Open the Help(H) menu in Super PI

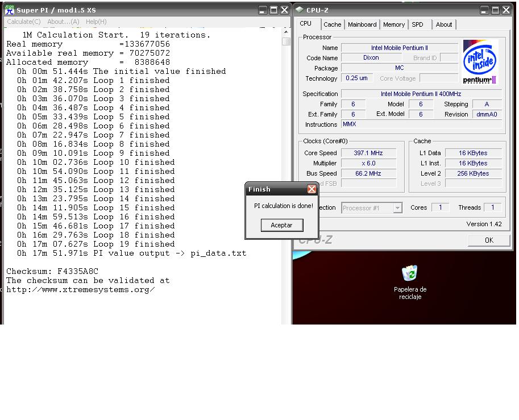(96, 22)
